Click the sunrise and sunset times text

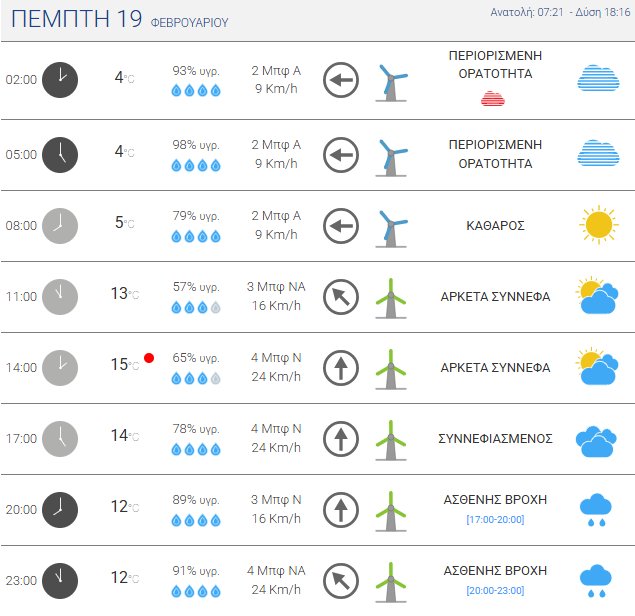click(560, 12)
